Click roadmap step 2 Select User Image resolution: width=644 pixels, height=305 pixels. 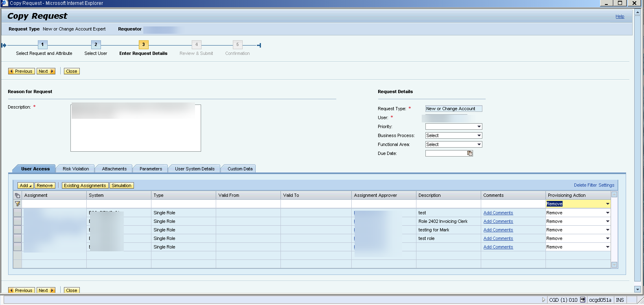point(96,45)
